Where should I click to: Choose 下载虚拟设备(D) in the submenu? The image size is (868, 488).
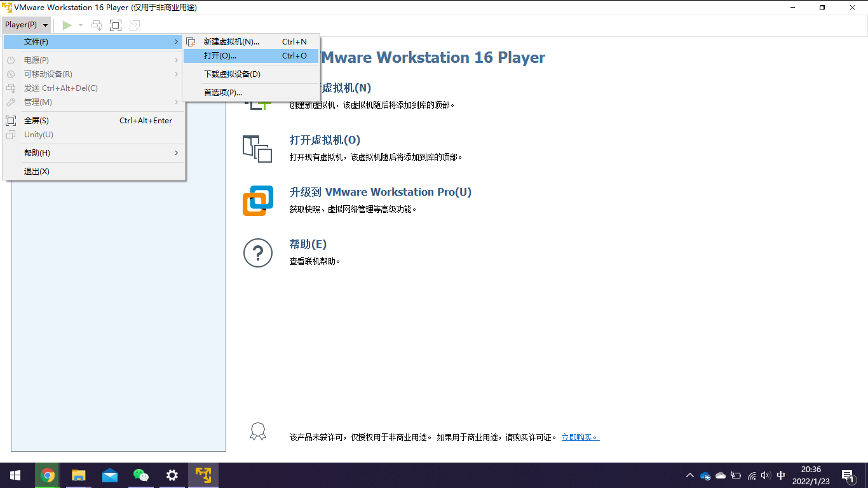pyautogui.click(x=251, y=74)
